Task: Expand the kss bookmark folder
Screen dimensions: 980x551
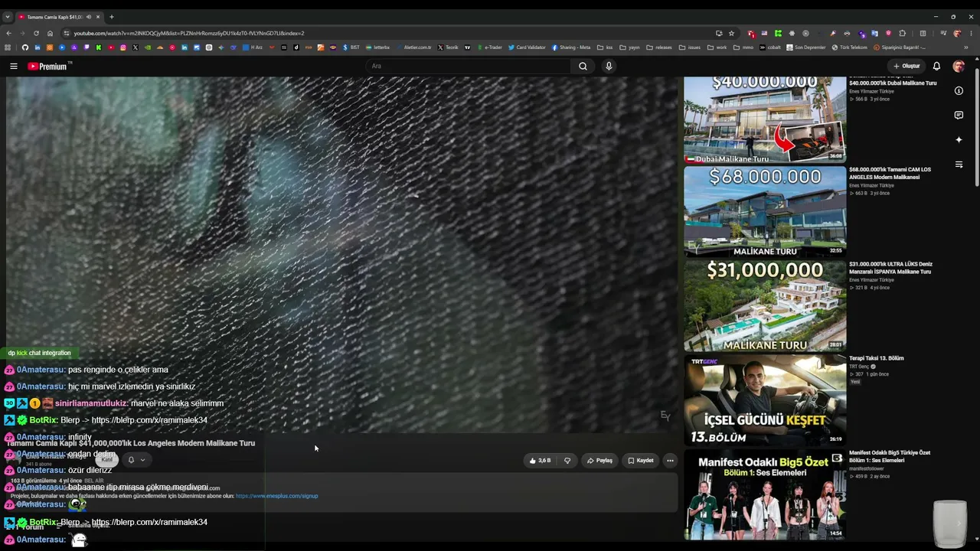Action: click(x=605, y=47)
